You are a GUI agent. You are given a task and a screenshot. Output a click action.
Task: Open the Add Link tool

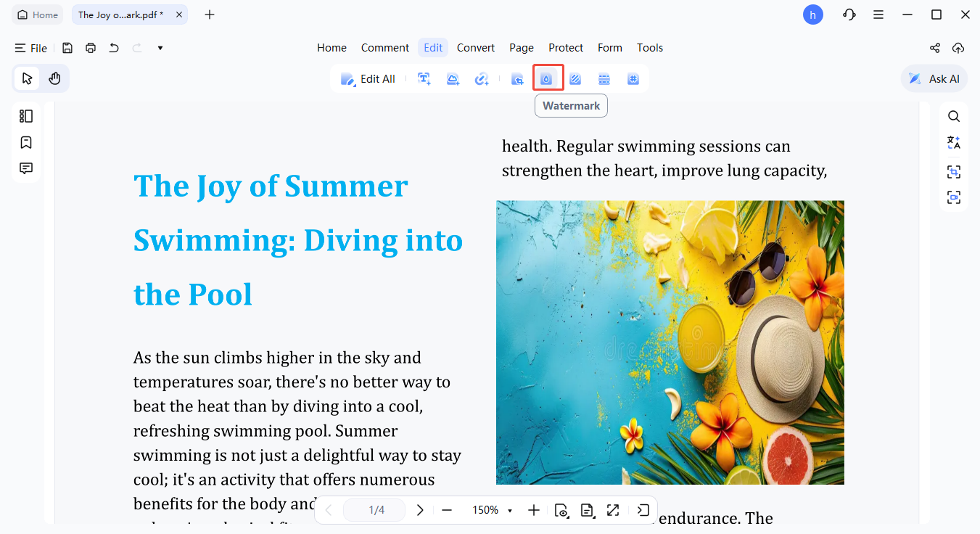482,79
